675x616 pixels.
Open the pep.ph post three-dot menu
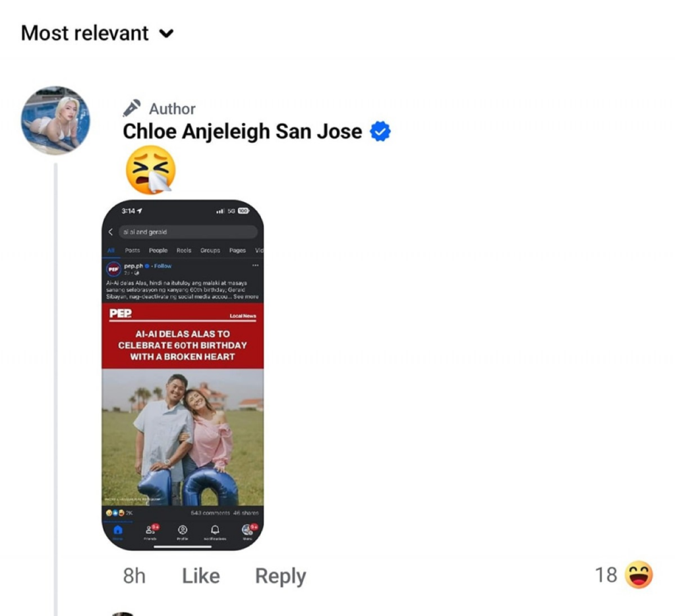[255, 266]
